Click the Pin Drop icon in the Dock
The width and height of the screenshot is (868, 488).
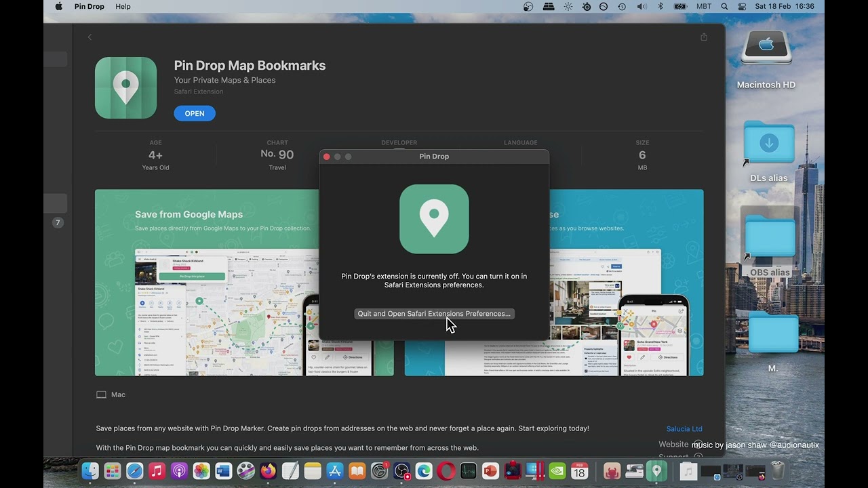point(656,471)
